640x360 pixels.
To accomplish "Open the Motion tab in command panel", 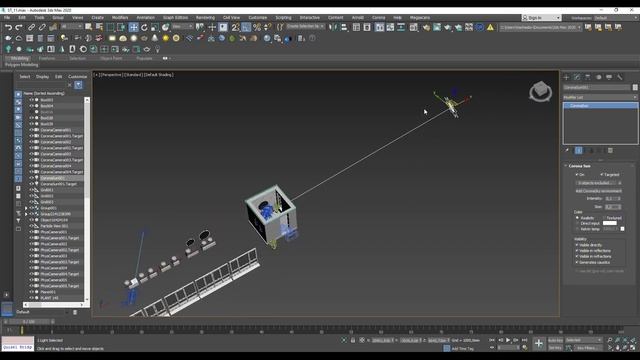I will coord(598,77).
